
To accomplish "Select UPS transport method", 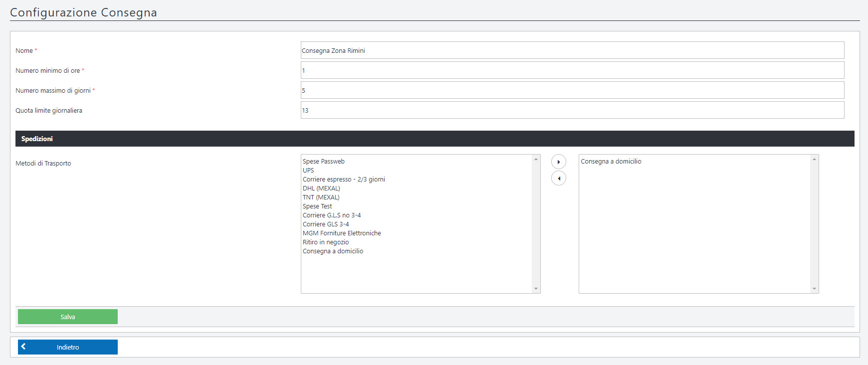I will click(308, 171).
